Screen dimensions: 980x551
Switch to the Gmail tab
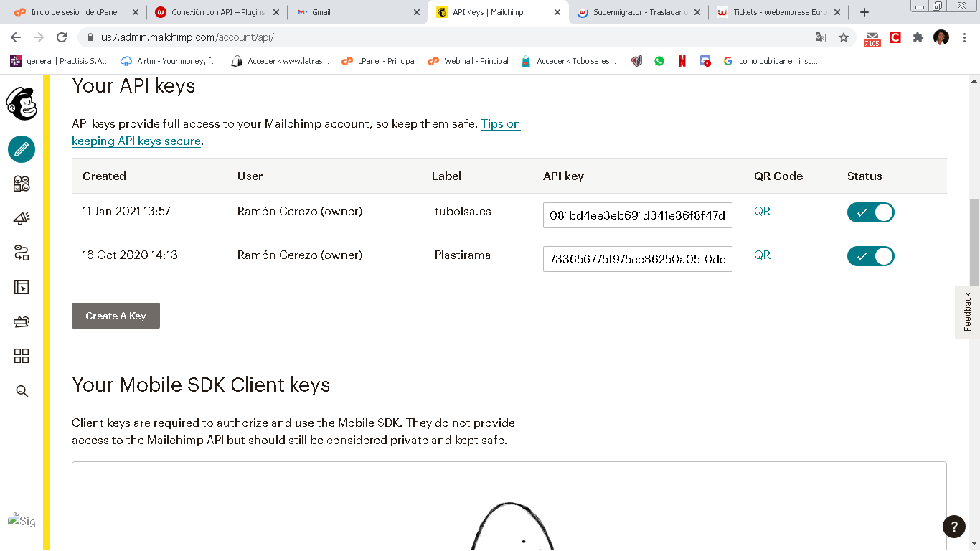click(x=359, y=12)
